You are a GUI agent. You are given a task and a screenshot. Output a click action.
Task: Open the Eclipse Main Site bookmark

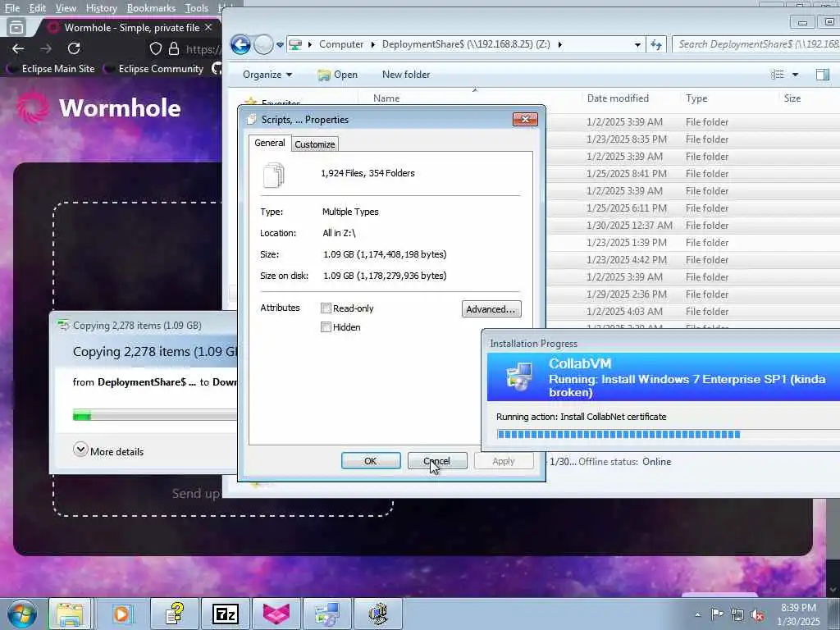pyautogui.click(x=52, y=69)
